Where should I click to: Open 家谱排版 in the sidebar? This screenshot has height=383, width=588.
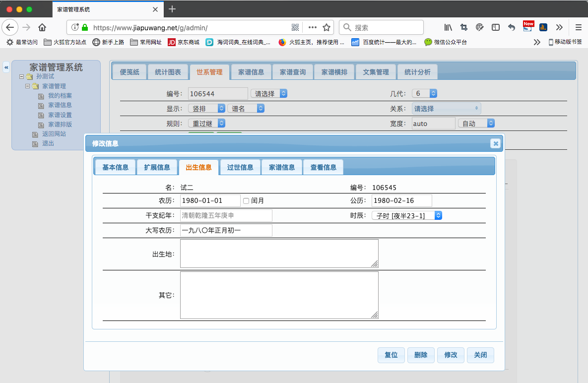pos(60,125)
